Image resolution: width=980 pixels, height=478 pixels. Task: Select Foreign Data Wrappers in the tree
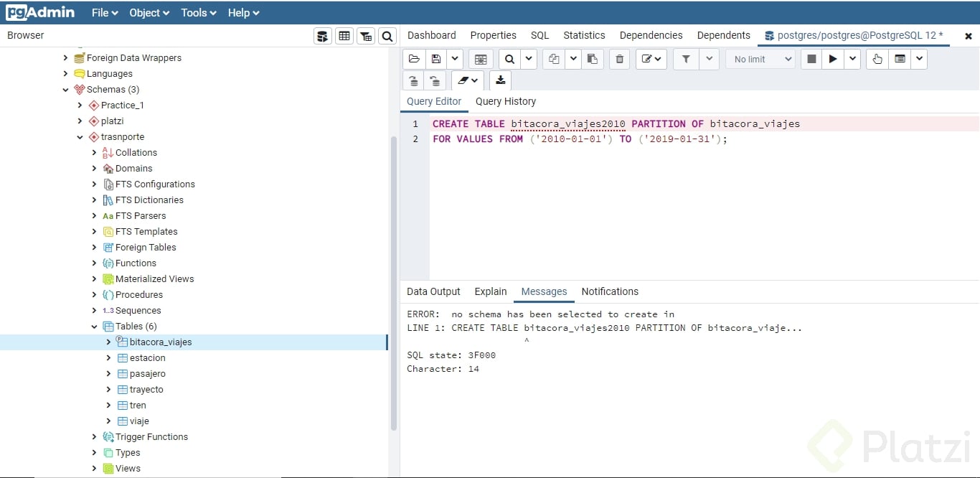point(133,58)
